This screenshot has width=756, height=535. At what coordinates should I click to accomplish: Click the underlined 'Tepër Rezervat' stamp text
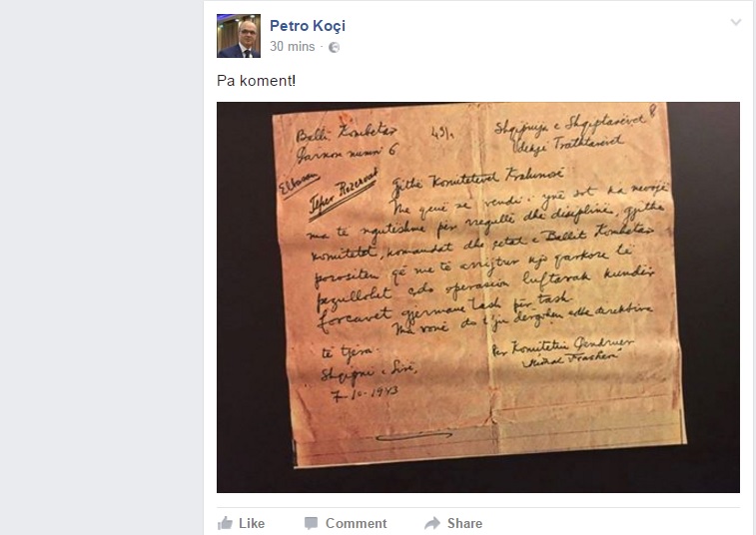[x=344, y=192]
